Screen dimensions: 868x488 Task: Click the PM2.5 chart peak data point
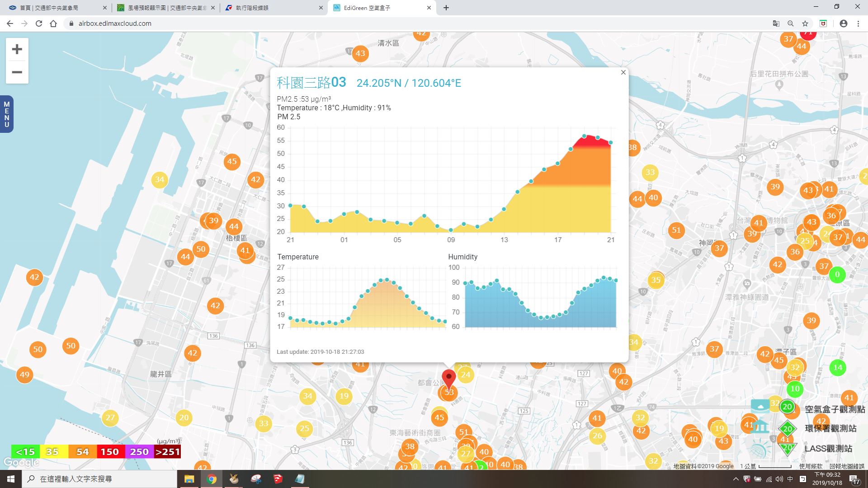tap(584, 136)
